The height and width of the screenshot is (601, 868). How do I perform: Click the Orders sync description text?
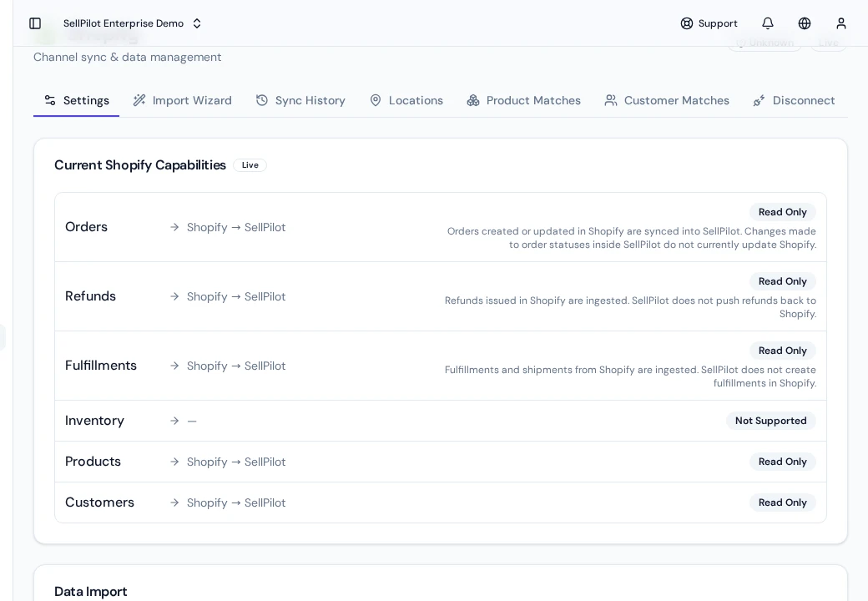coord(632,238)
